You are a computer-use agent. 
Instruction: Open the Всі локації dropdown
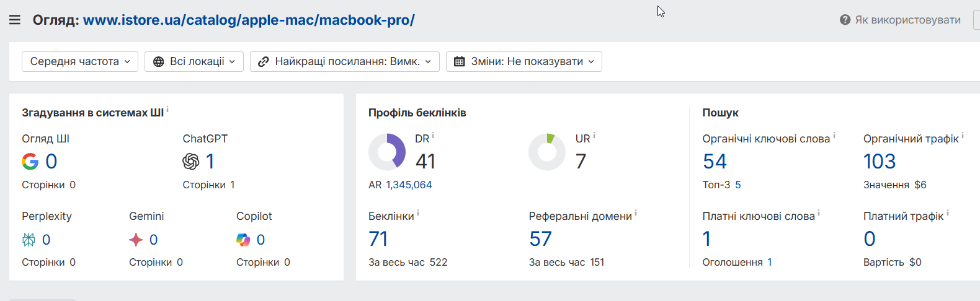click(194, 61)
